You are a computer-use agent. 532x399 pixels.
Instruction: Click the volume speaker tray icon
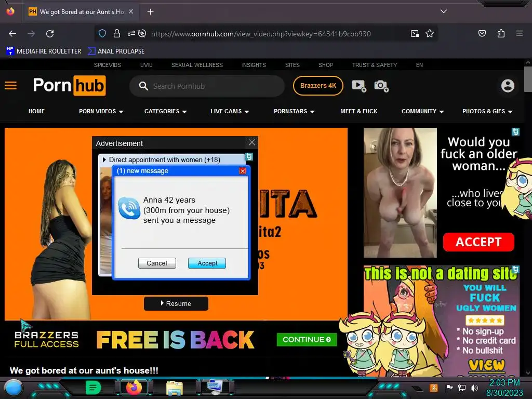point(474,388)
